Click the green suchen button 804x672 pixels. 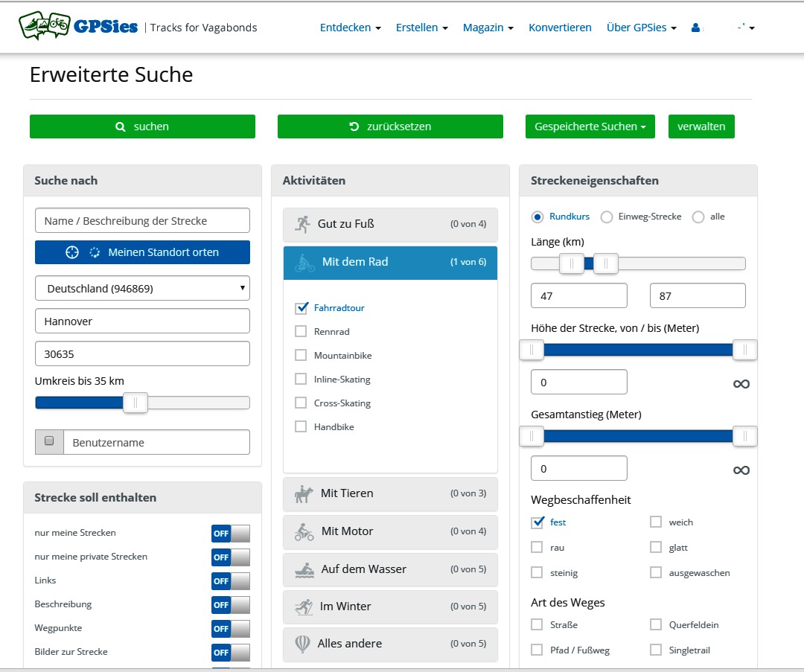(x=142, y=127)
